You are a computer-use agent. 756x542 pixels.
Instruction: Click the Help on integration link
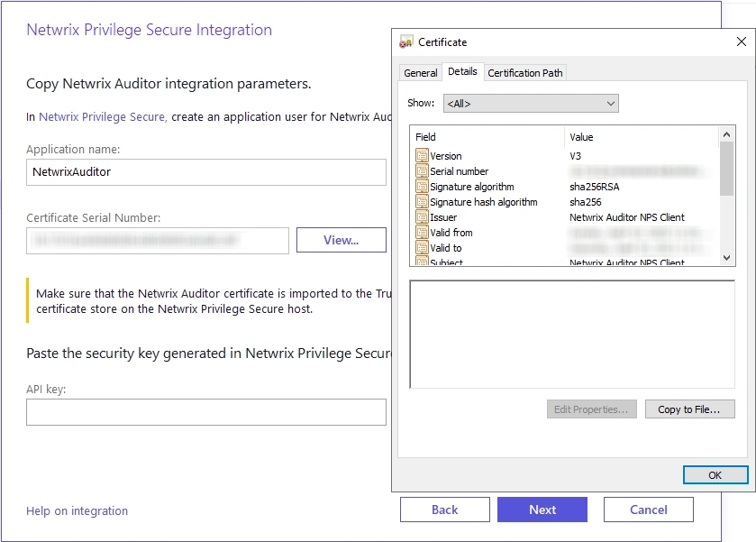77,510
